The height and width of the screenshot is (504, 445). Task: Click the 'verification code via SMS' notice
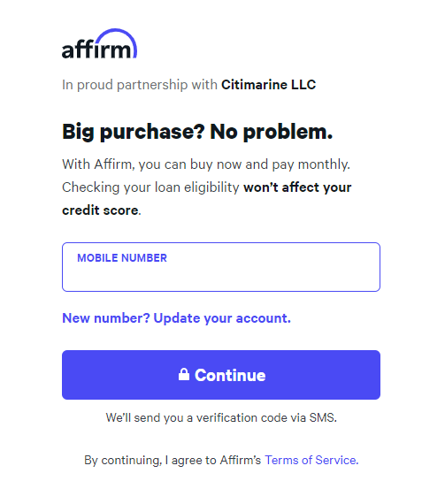221,418
